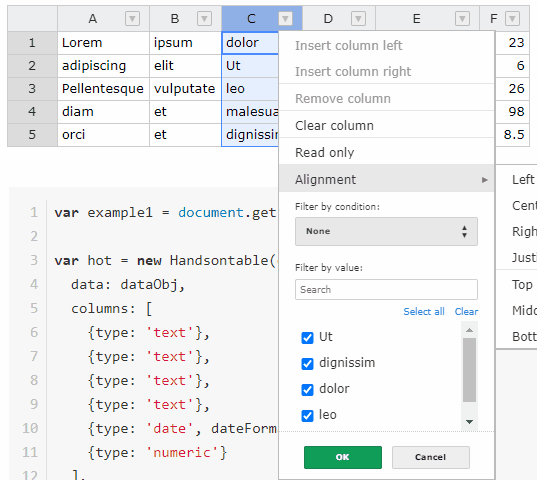
Task: Select numeric cell with value 98
Action: (x=512, y=112)
